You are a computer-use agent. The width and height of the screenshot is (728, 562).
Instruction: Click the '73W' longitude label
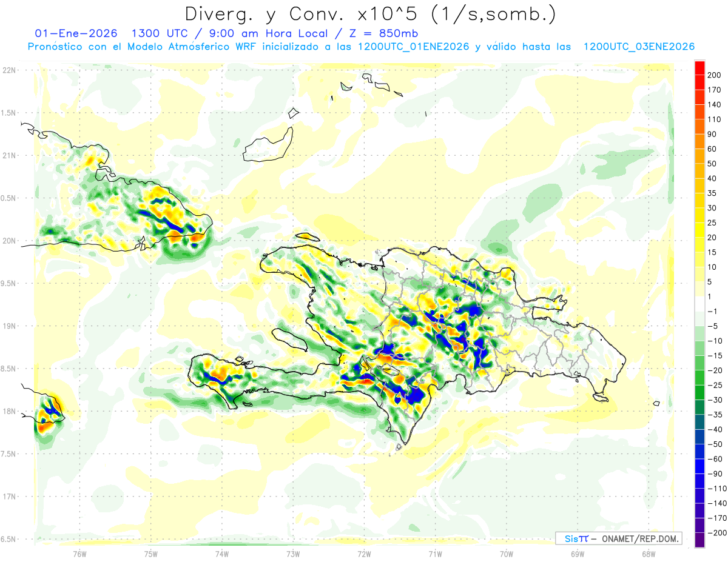[x=293, y=553]
